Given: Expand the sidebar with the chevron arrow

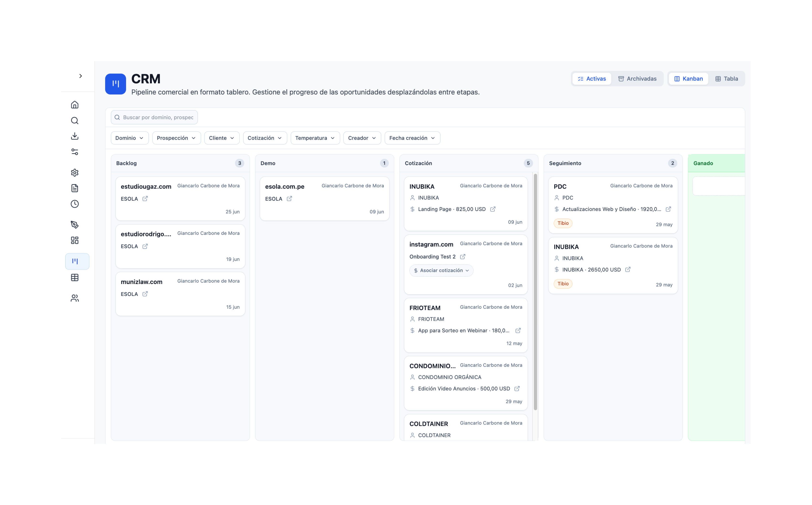Looking at the screenshot, I should 80,76.
